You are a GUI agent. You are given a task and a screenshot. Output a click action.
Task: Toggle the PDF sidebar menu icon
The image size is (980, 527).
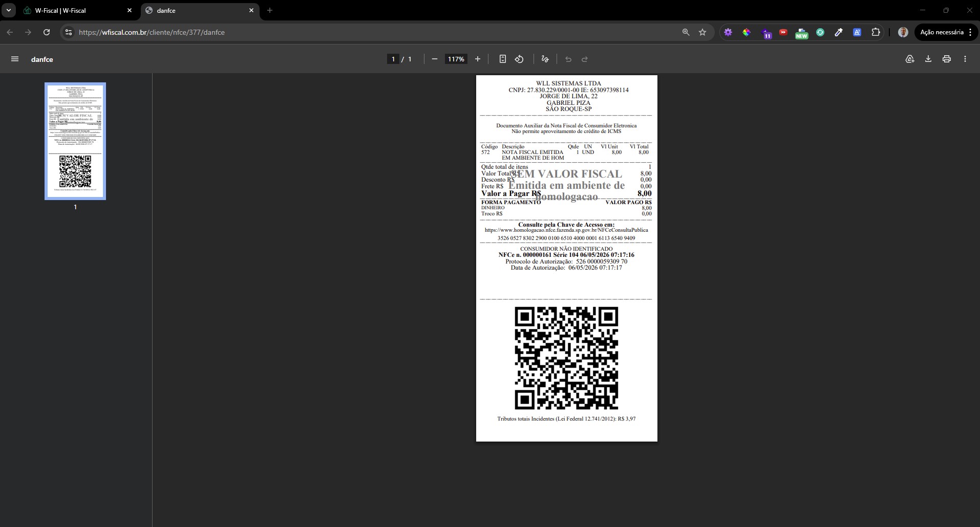[15, 59]
